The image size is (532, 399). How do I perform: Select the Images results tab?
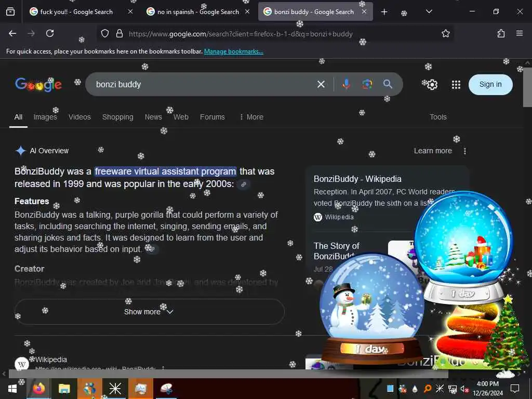pos(45,117)
